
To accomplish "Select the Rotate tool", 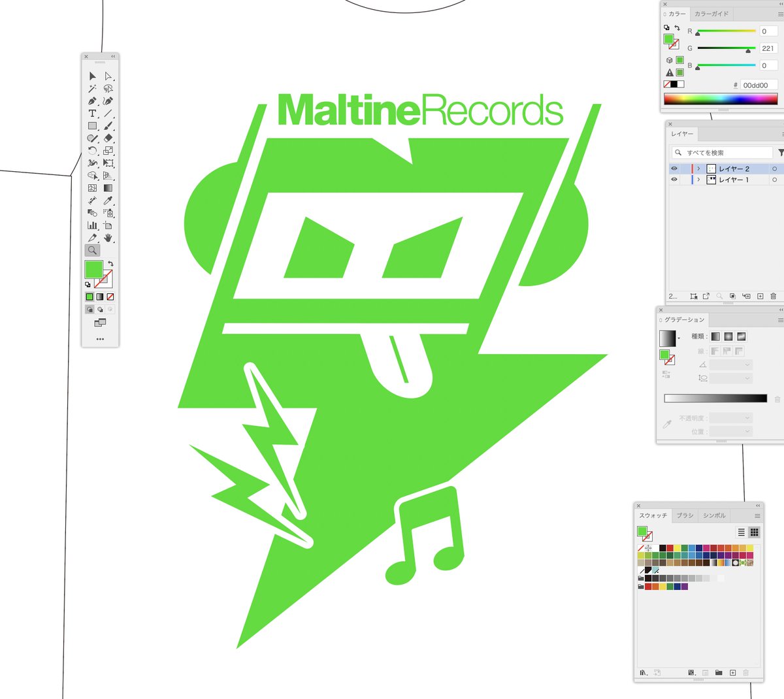I will pos(92,151).
